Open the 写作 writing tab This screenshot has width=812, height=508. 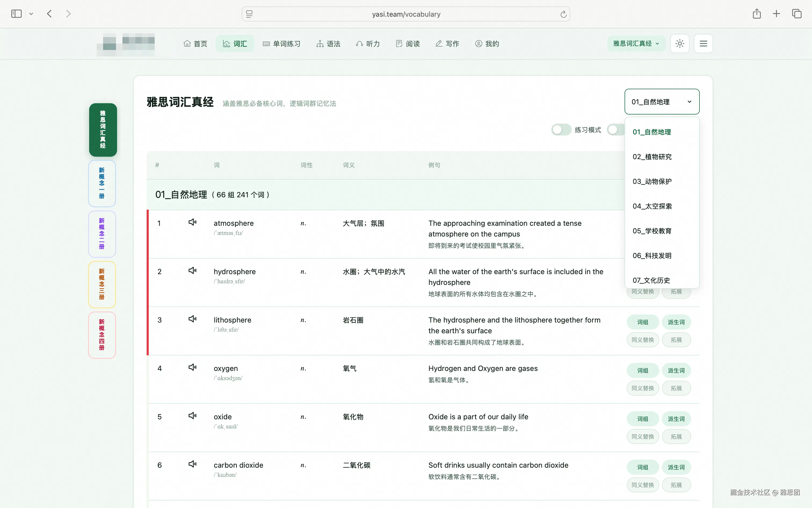(x=447, y=44)
